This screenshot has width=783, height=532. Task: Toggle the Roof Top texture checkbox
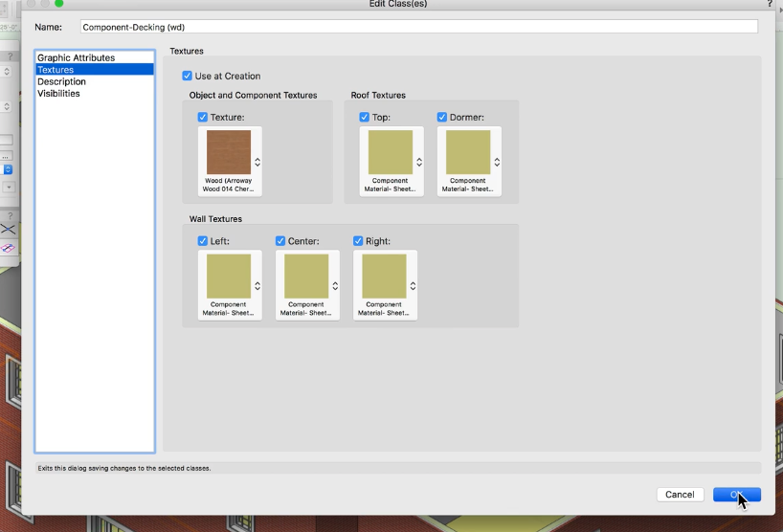[365, 117]
